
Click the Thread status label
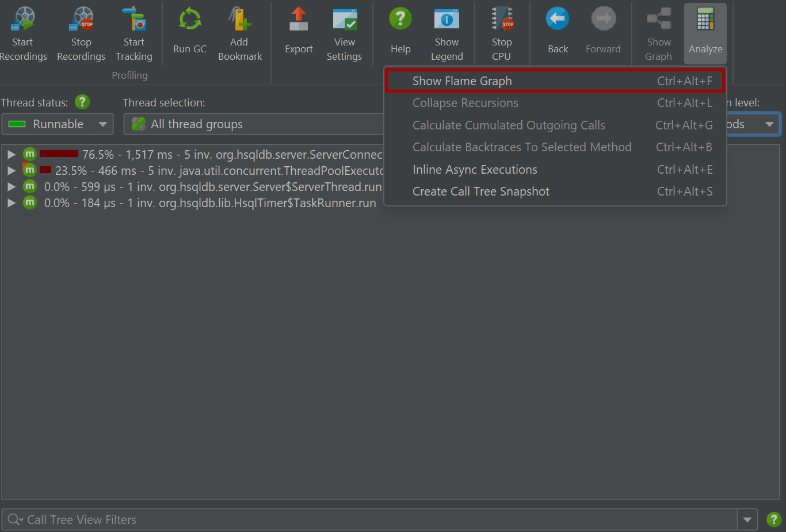pos(34,103)
